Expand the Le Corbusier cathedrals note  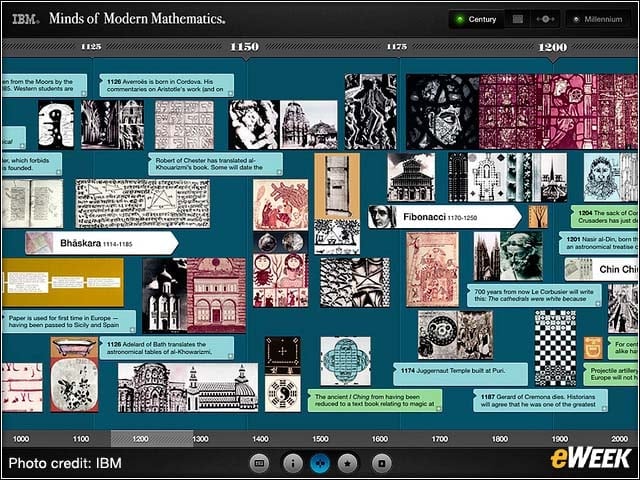534,295
